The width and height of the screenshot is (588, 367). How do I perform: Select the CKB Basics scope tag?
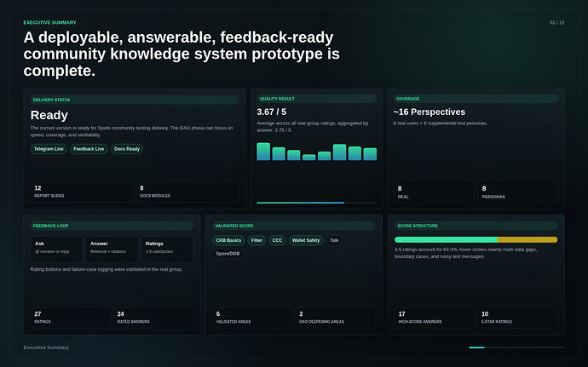[x=228, y=240]
